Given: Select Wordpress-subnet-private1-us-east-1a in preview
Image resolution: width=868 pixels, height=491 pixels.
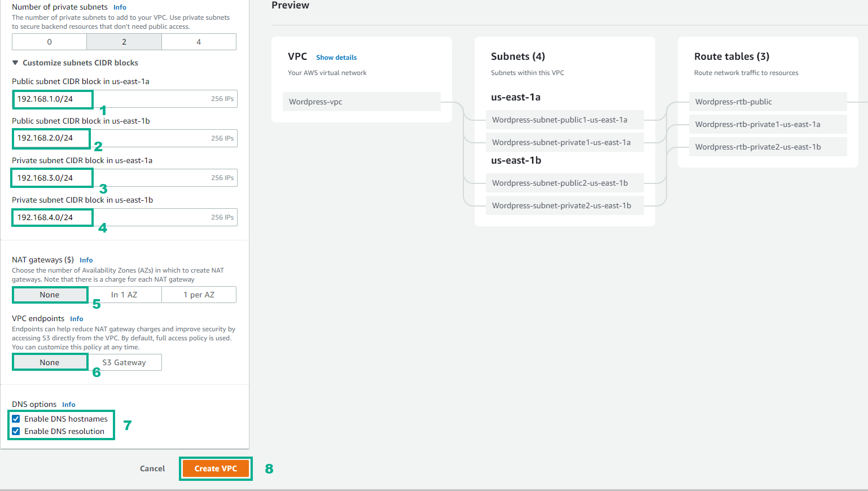Looking at the screenshot, I should [565, 142].
